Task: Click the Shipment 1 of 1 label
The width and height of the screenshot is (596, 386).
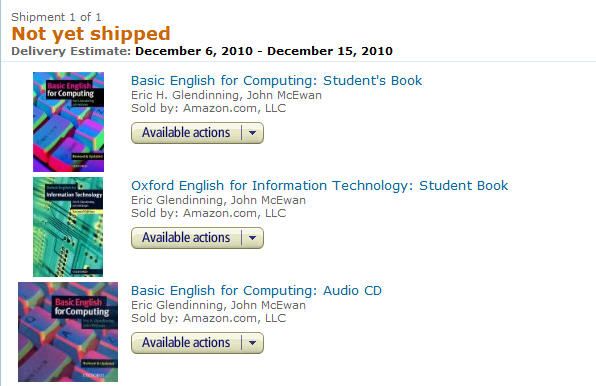Action: tap(56, 17)
